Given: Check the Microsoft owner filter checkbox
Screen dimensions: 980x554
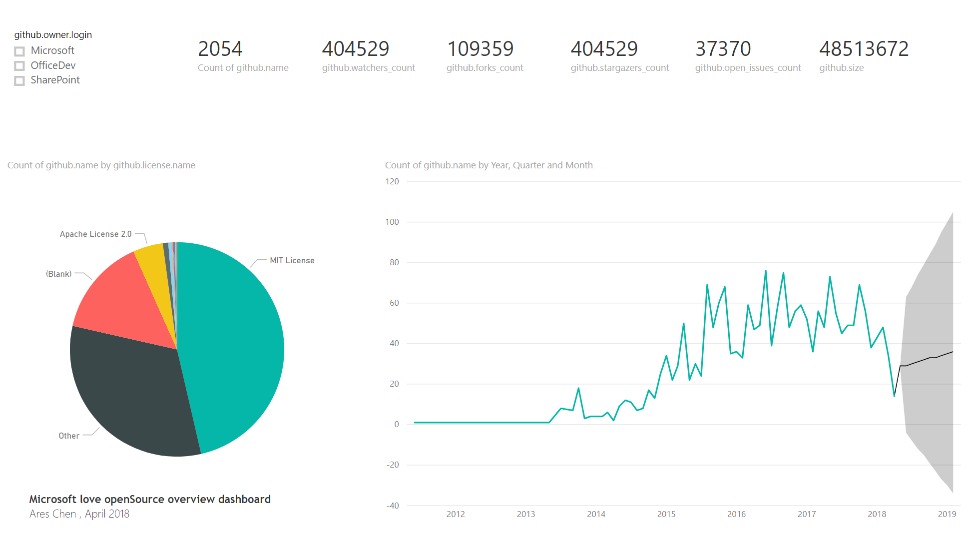Looking at the screenshot, I should click(19, 51).
